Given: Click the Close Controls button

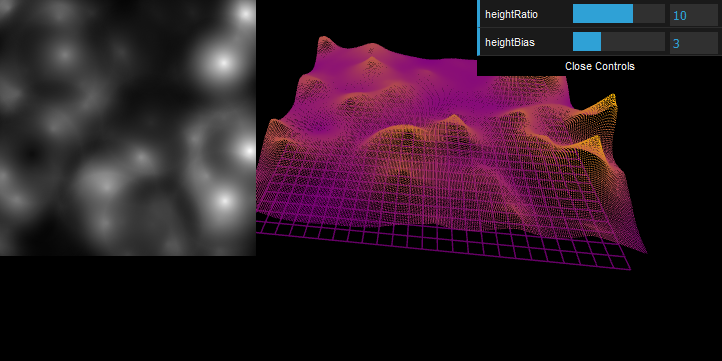Looking at the screenshot, I should (x=600, y=66).
